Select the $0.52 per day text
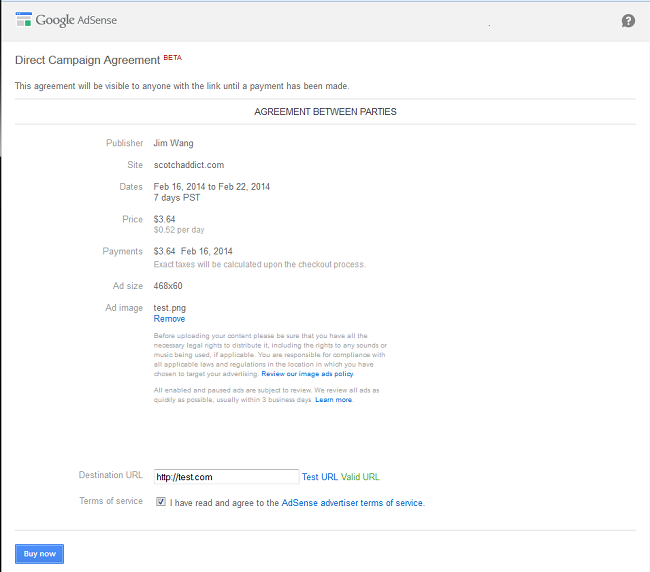This screenshot has height=572, width=650. click(x=179, y=230)
